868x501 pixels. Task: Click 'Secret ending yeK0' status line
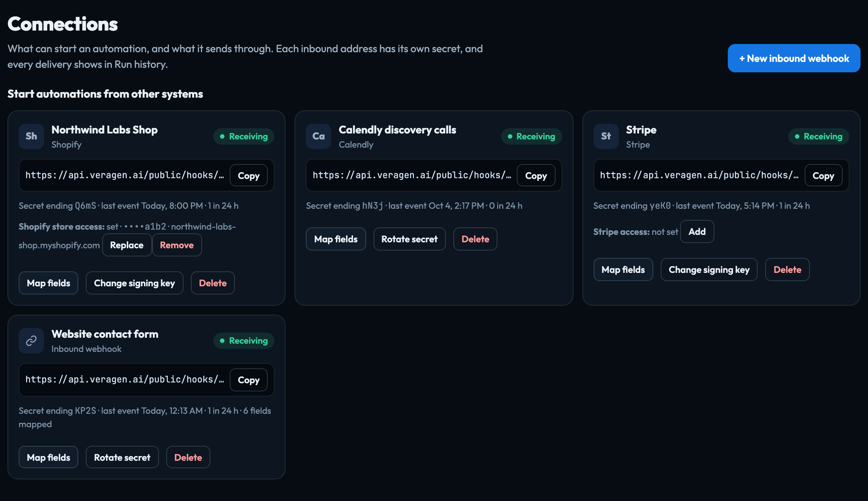[x=701, y=206]
